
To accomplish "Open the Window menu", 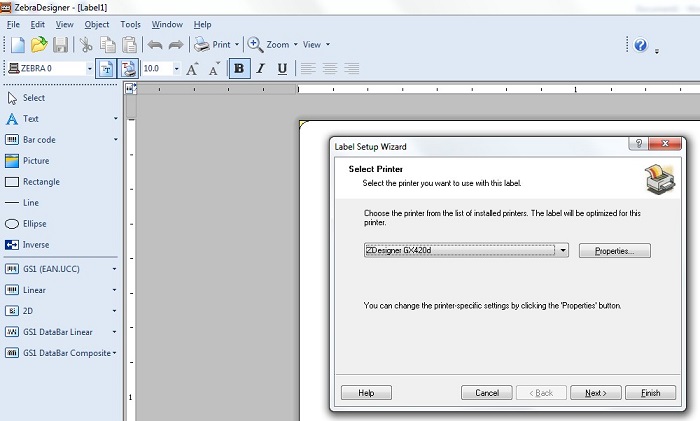I will click(x=167, y=25).
